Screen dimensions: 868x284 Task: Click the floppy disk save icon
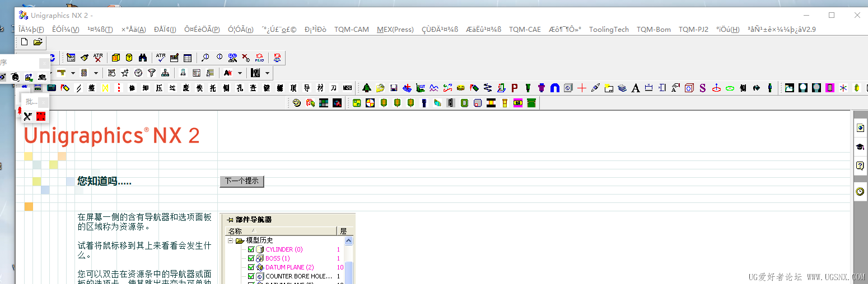point(394,88)
